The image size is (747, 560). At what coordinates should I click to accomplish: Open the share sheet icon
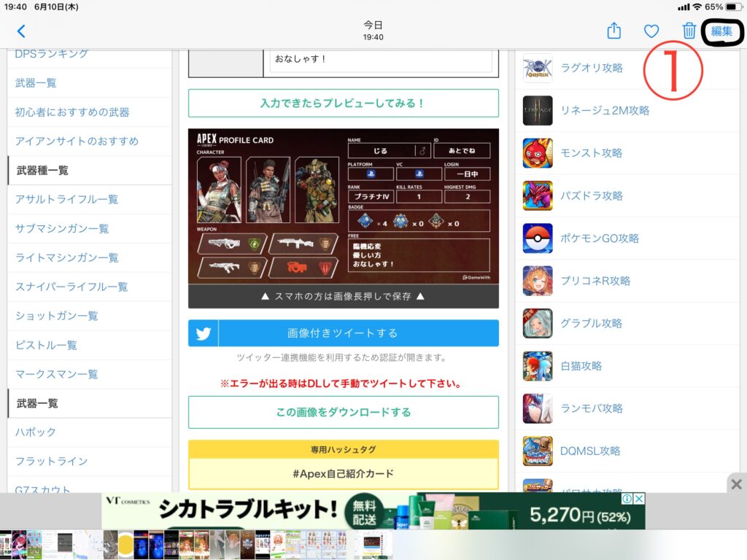[614, 31]
